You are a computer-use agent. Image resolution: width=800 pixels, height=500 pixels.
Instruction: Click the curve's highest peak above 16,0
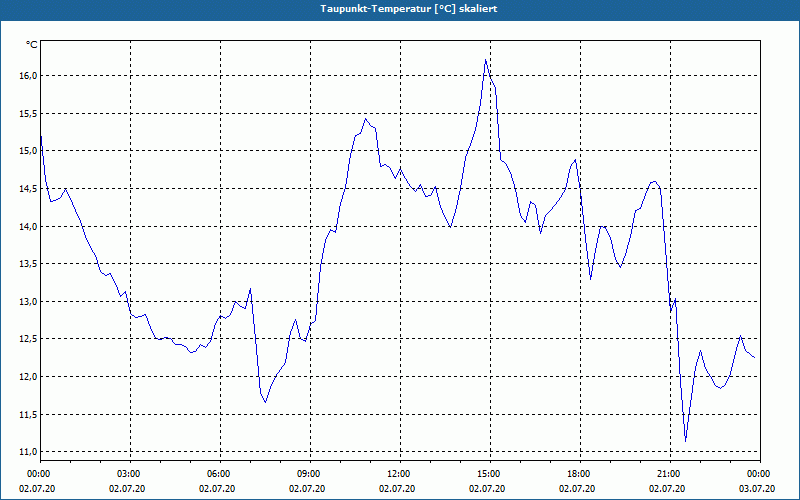[485, 60]
